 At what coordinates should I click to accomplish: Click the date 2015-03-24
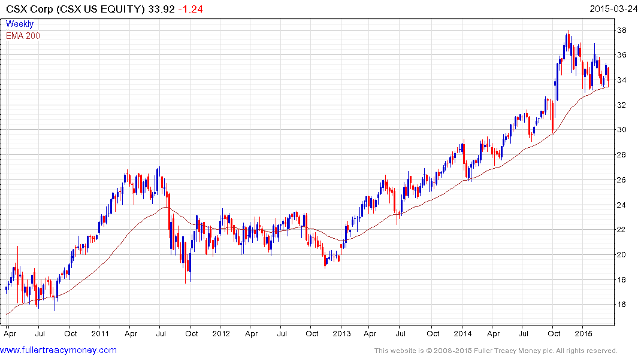pyautogui.click(x=613, y=9)
